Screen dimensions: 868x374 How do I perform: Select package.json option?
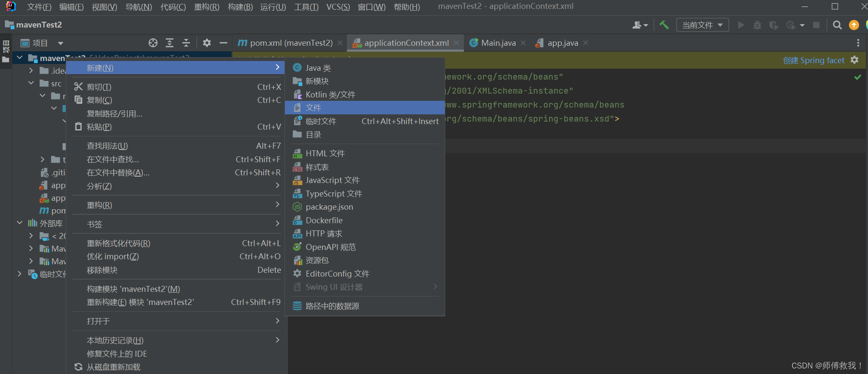point(365,207)
